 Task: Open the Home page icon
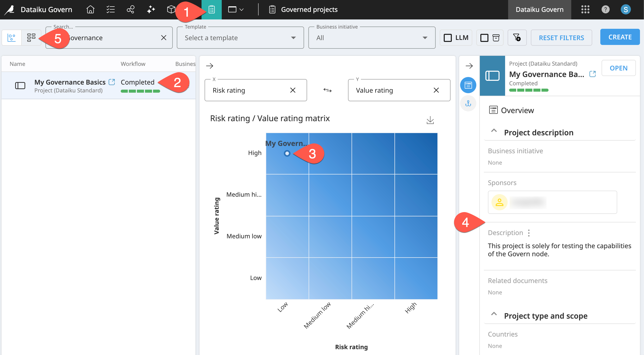click(x=90, y=10)
